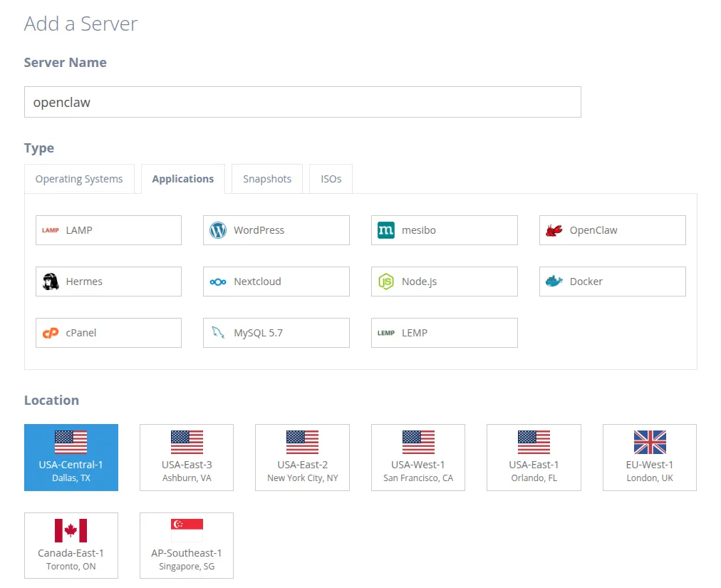Pick the Hermes application label

point(84,281)
